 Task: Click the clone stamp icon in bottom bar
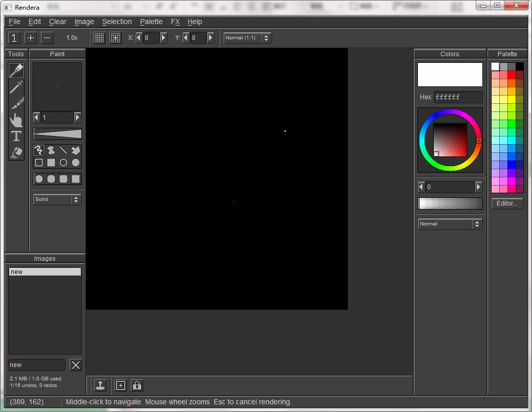click(101, 385)
